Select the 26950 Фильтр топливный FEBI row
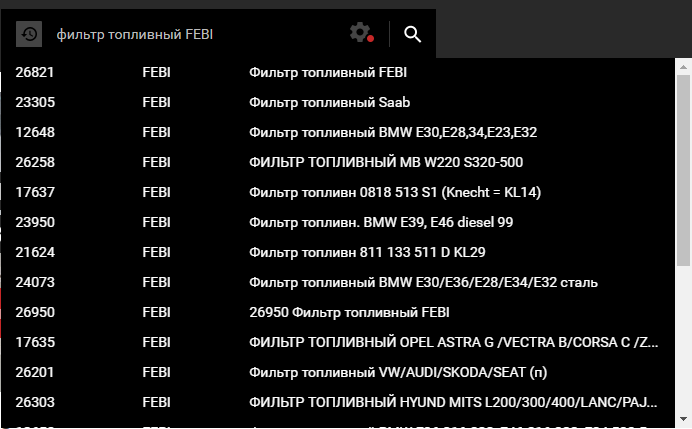The image size is (692, 429). pyautogui.click(x=338, y=312)
